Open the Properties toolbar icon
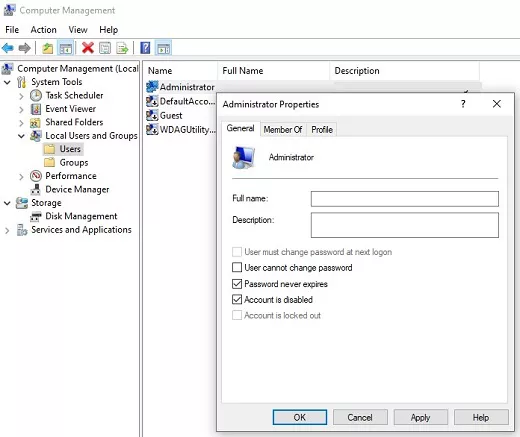 coord(105,48)
